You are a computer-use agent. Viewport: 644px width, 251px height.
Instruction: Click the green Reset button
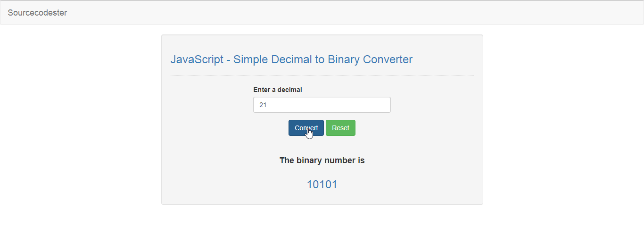tap(340, 128)
